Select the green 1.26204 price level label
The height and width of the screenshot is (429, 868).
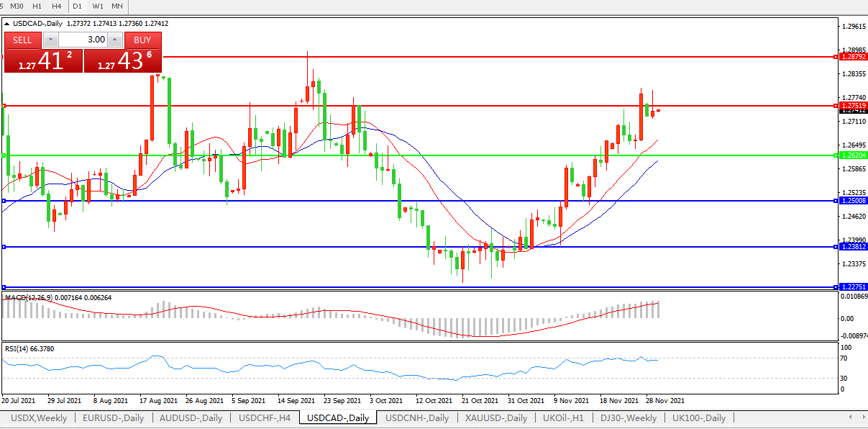point(850,155)
